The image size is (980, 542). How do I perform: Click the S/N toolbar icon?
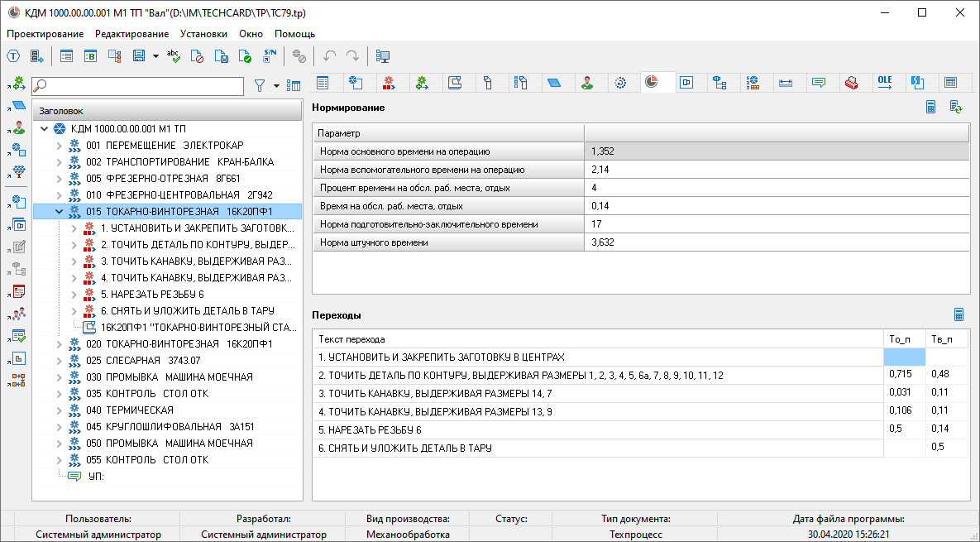[x=270, y=56]
